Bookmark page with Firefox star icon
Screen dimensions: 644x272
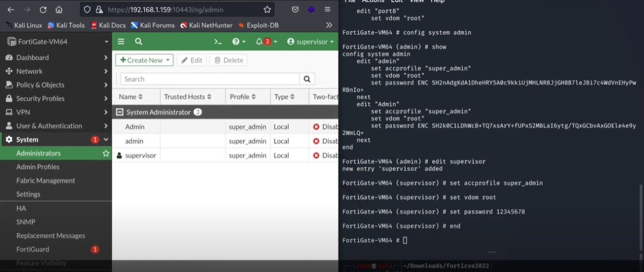(267, 10)
